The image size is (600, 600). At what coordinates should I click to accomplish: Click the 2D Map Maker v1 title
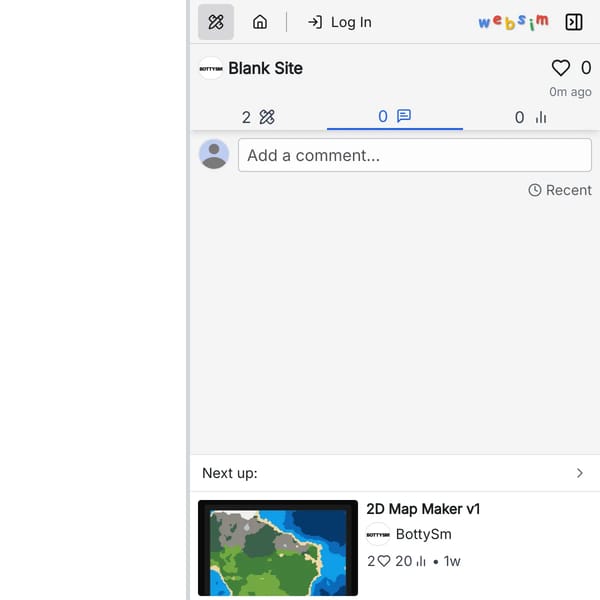423,509
